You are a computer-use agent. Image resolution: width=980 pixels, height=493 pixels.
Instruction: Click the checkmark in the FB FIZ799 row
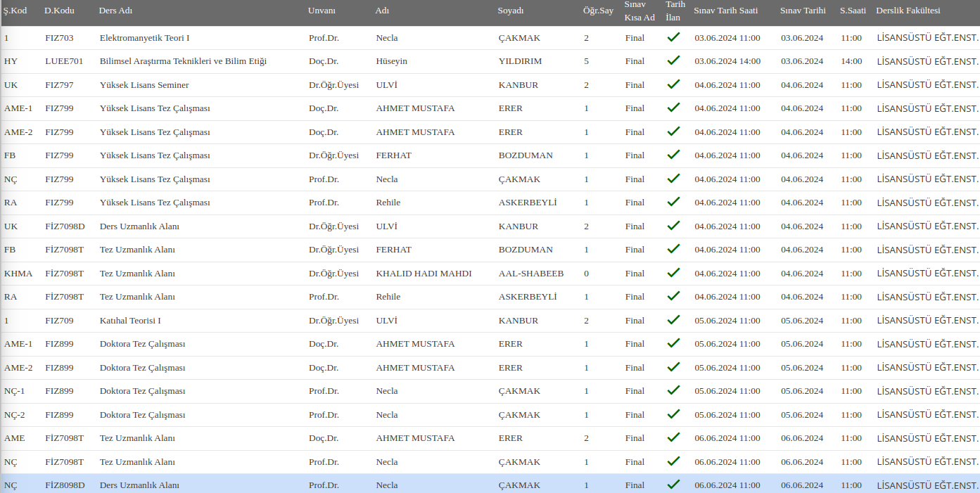pyautogui.click(x=673, y=155)
